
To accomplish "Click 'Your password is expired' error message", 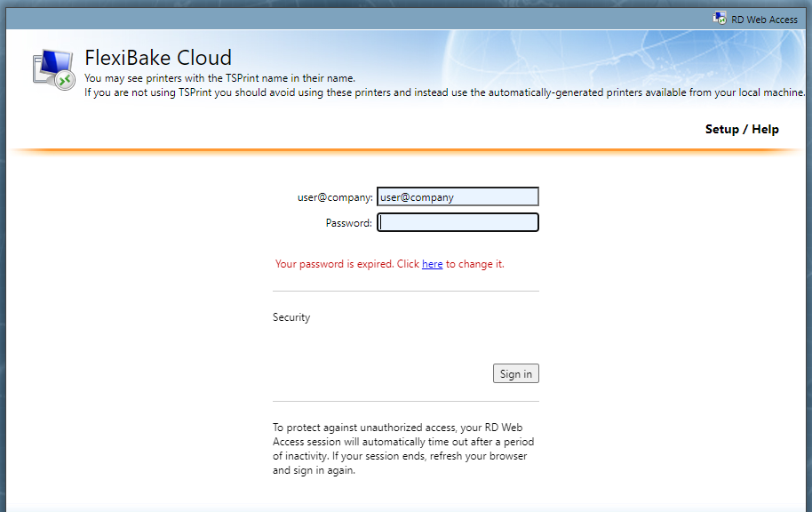I will point(389,264).
